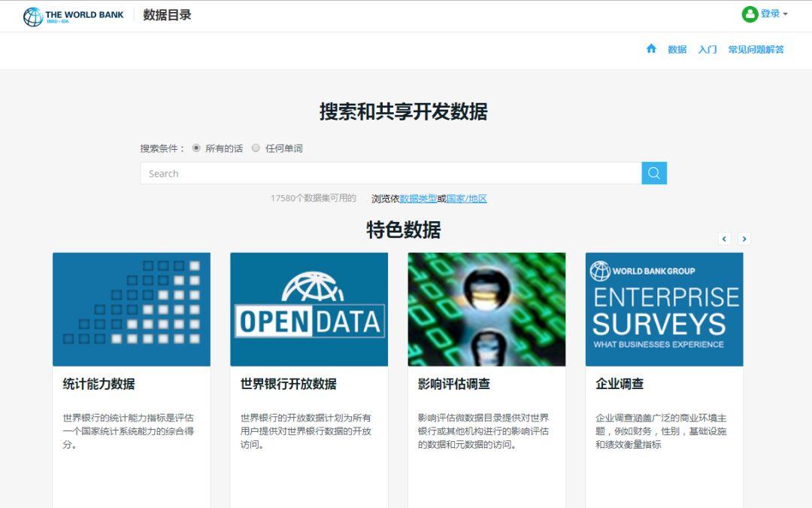Image resolution: width=812 pixels, height=508 pixels.
Task: Open the 企业调查 card title
Action: coord(620,384)
